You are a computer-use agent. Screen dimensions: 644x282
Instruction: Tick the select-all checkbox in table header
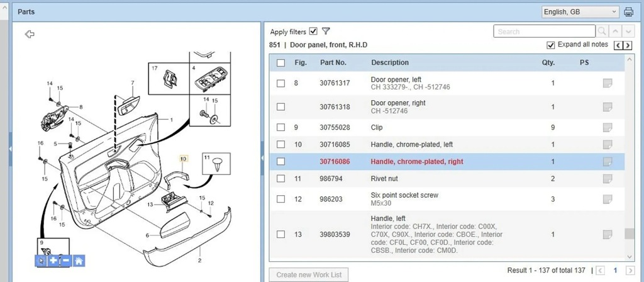coord(280,63)
